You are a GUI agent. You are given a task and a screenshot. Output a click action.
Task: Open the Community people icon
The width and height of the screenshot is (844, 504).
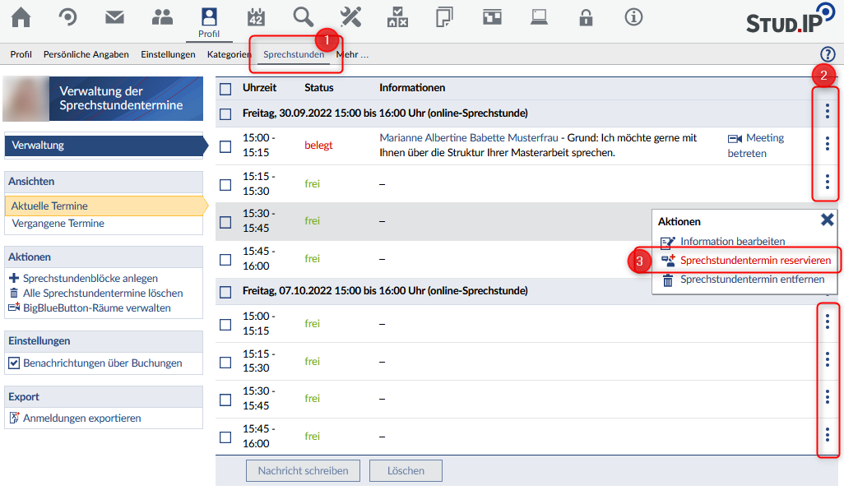163,17
